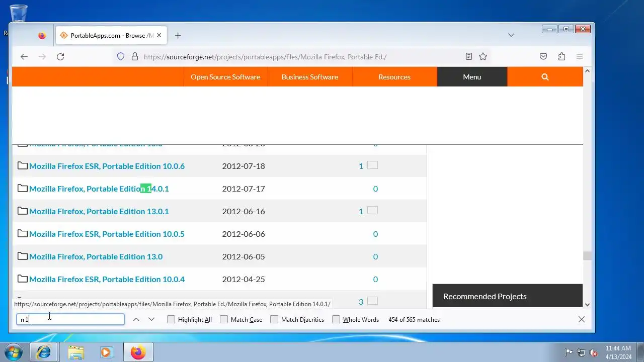Click the Action Center flag tray icon
Viewport: 644px width, 362px height.
[x=569, y=352]
